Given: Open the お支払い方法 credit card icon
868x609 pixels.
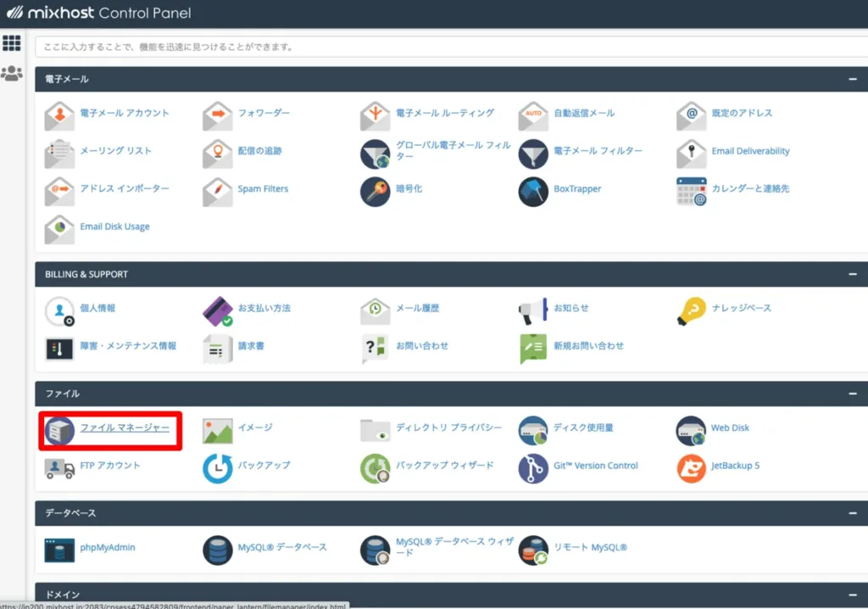Looking at the screenshot, I should tap(218, 311).
